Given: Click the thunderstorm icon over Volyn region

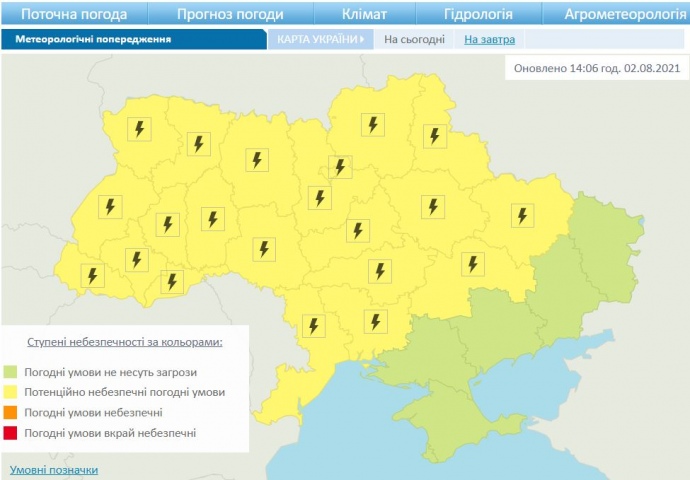Looking at the screenshot, I should tap(139, 129).
